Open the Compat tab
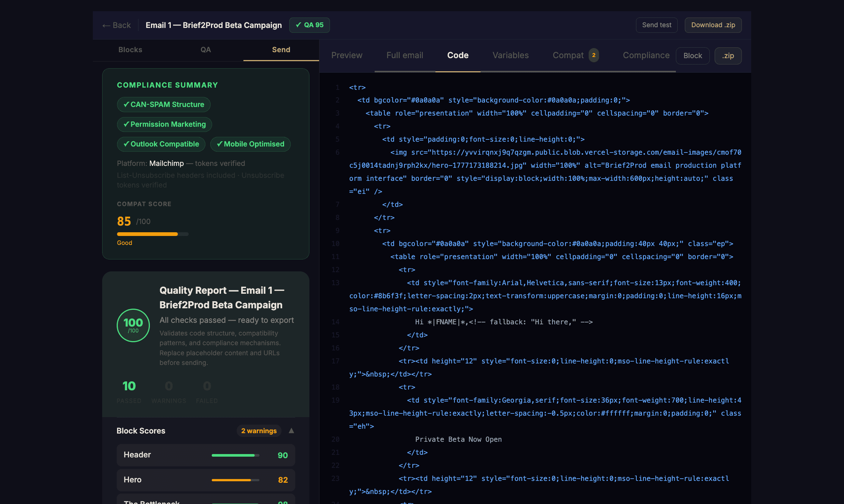The width and height of the screenshot is (844, 504). click(x=575, y=55)
